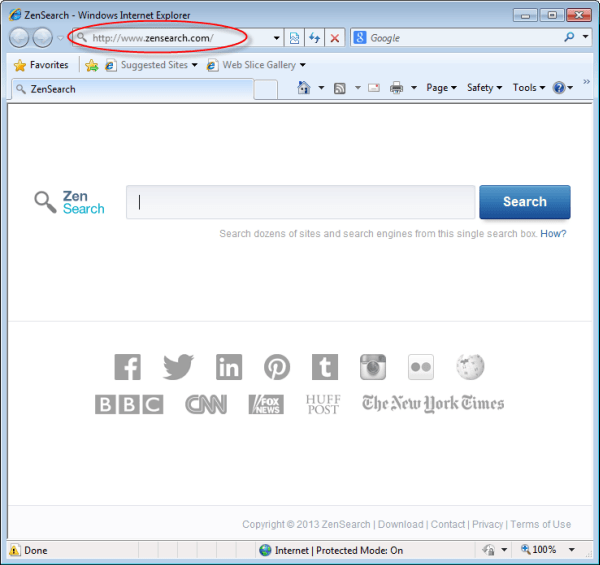Open Suggested Sites dropdown

(x=152, y=65)
